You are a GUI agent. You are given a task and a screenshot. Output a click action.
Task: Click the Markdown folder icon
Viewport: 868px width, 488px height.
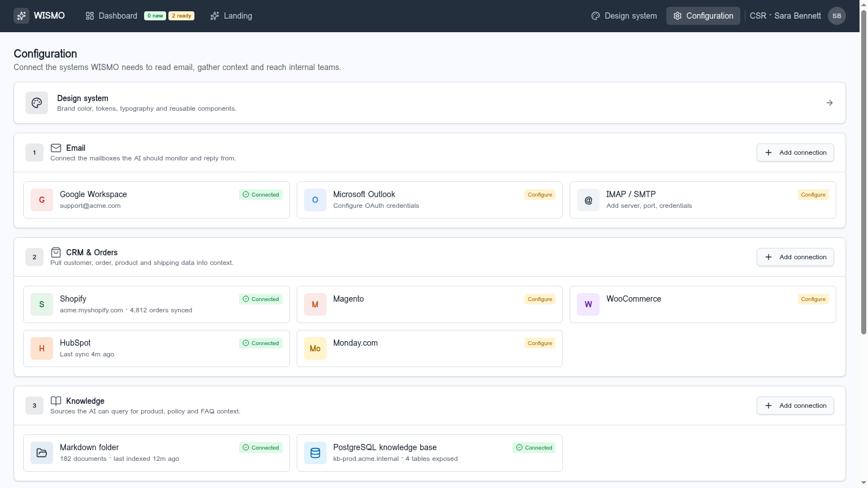42,453
